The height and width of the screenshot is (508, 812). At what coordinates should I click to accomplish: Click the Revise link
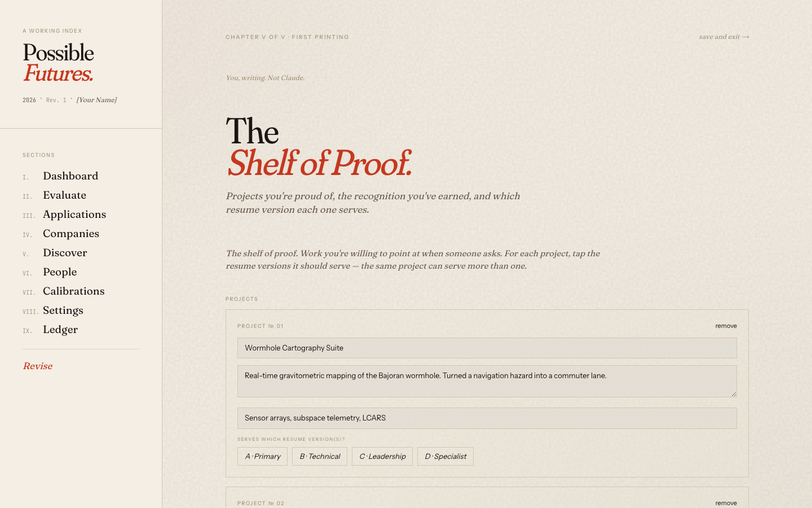coord(38,366)
